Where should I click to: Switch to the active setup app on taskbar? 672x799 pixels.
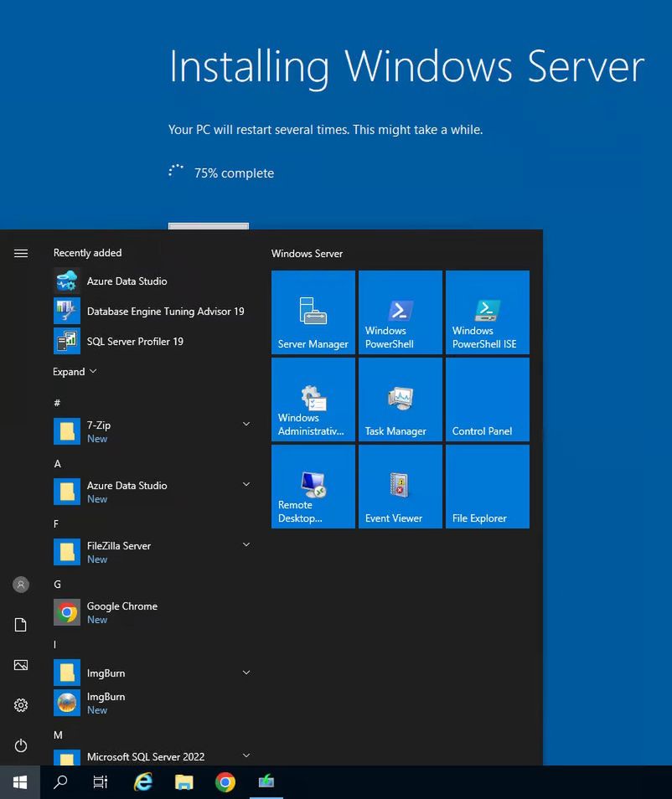coord(266,782)
